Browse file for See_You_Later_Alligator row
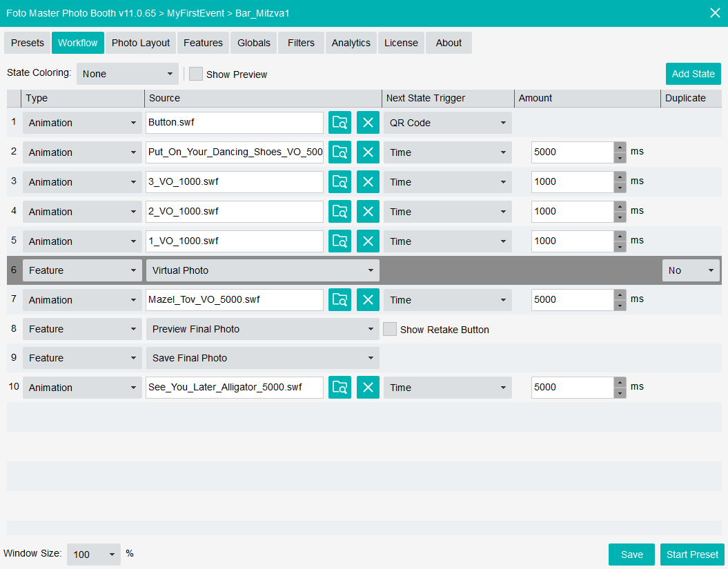Viewport: 728px width, 569px height. tap(340, 388)
